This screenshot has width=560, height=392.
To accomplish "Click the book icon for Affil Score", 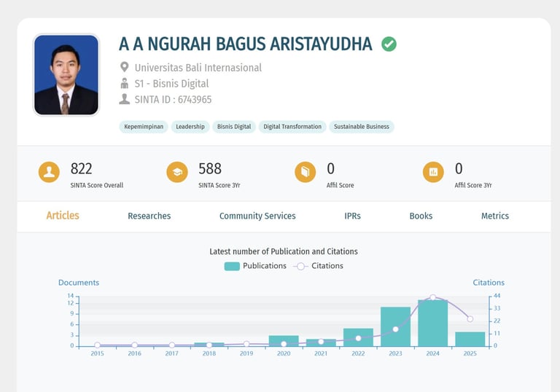I will tap(305, 172).
